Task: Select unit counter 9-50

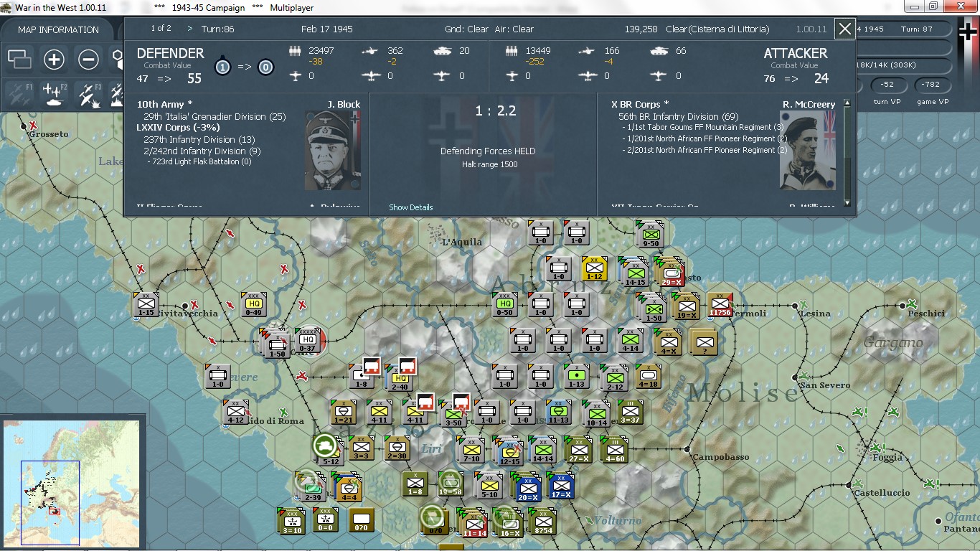Action: pyautogui.click(x=651, y=235)
